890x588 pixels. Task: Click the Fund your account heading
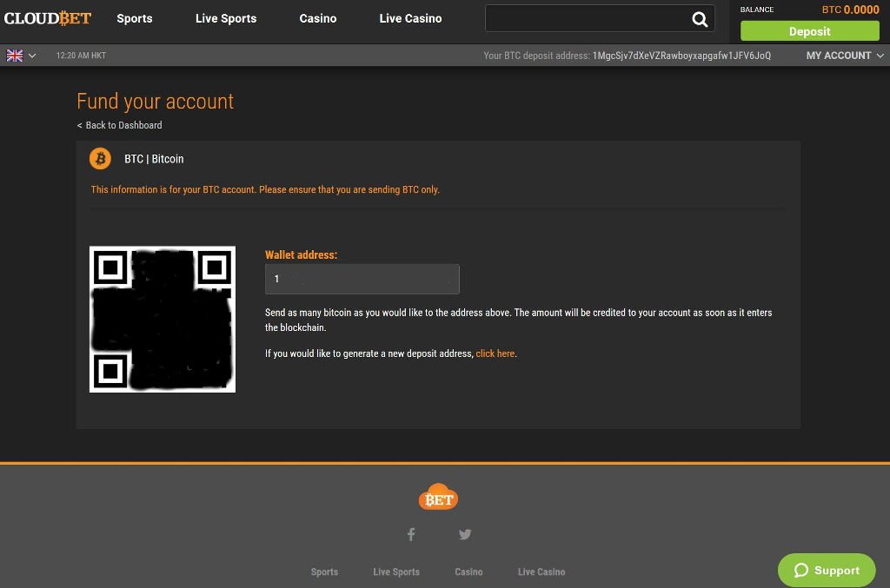(x=155, y=102)
